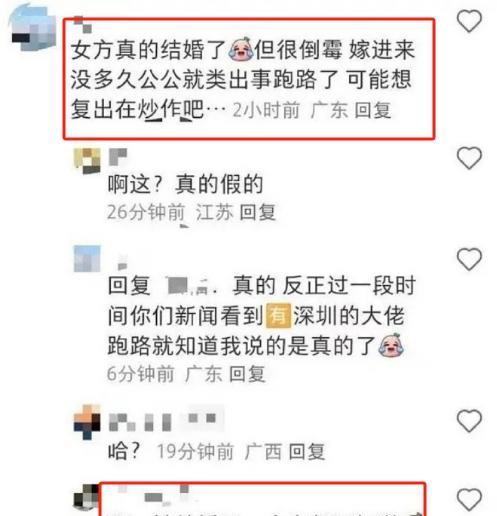Viewport: 497px width, 516px height.
Task: Open avatar of the 江苏 replier
Action: pyautogui.click(x=87, y=161)
